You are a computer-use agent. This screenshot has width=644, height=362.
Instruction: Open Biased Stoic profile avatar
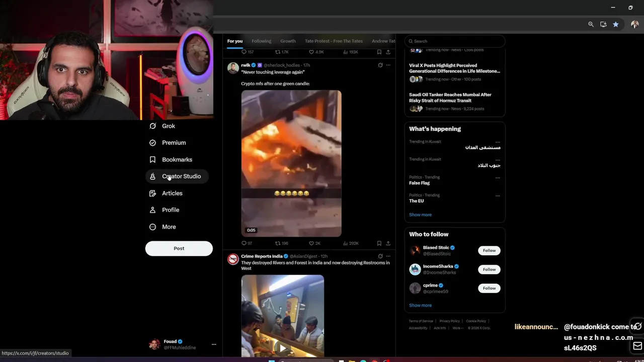point(415,250)
